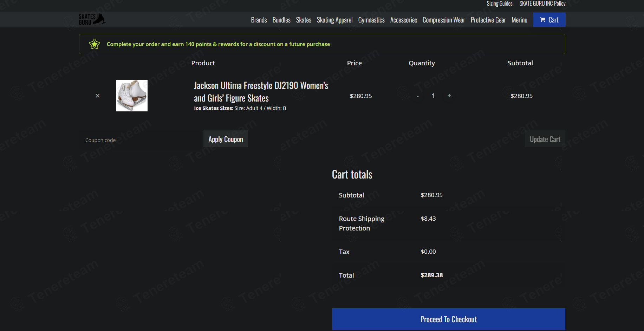Click the green rewards star icon

[95, 44]
